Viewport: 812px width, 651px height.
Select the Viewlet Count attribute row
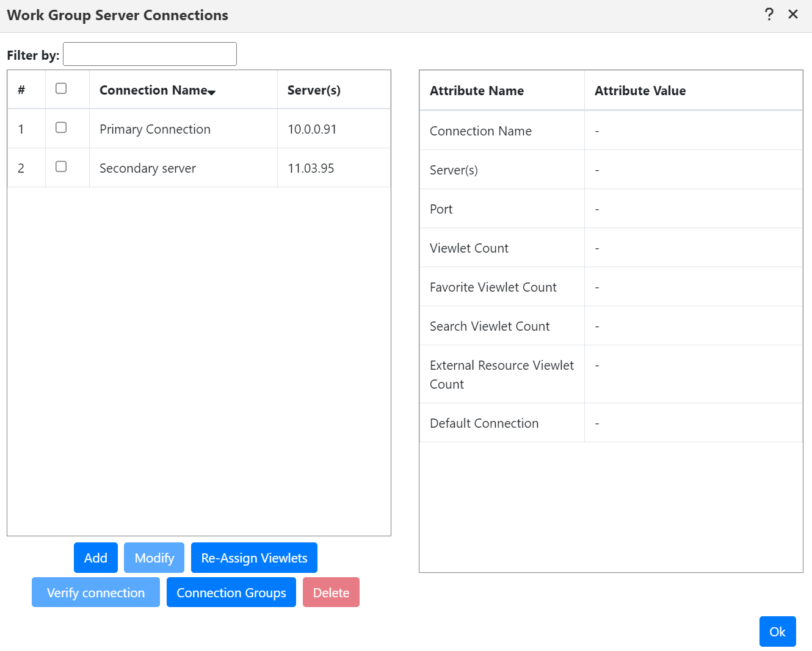point(611,248)
